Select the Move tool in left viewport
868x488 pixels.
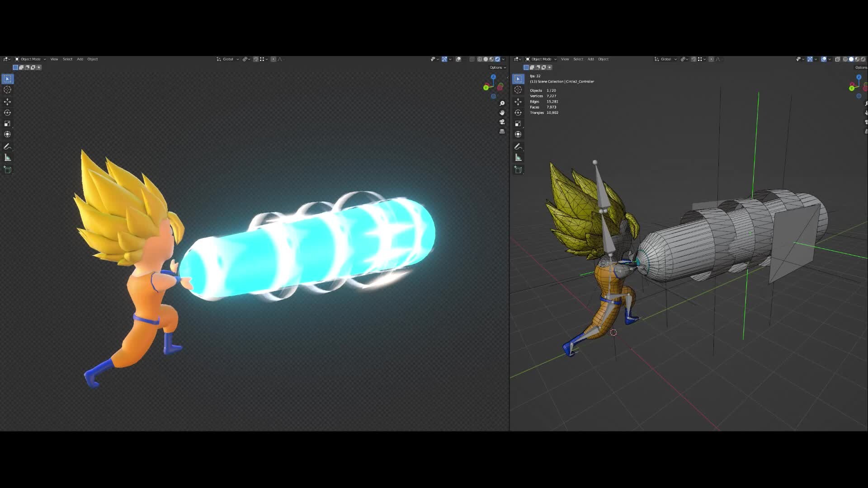coord(7,102)
